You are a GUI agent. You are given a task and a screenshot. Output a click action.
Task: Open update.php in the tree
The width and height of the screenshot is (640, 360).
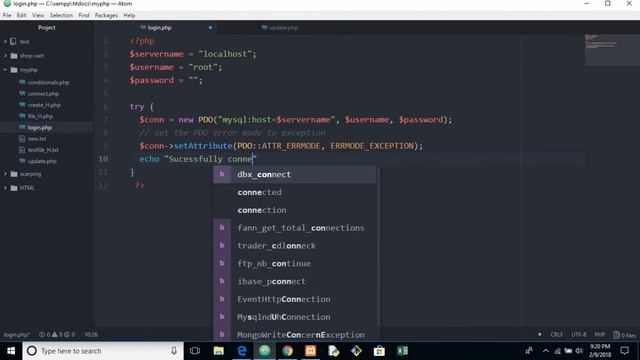[x=42, y=161]
